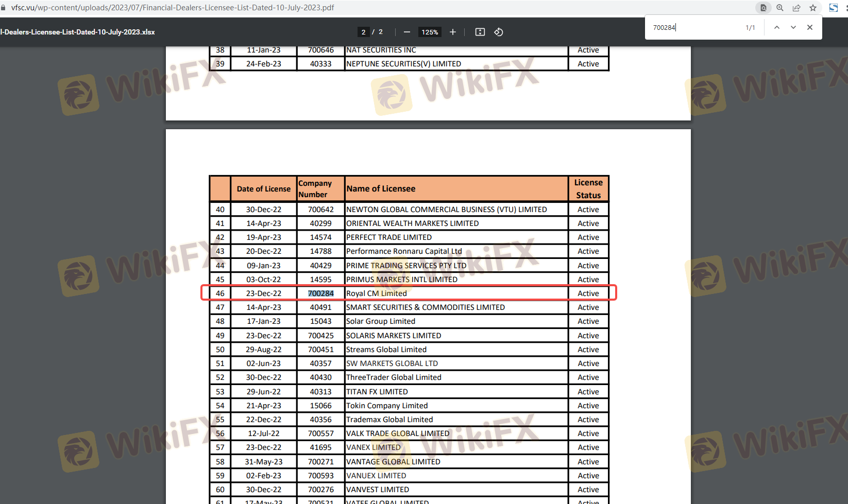The width and height of the screenshot is (848, 504).
Task: Click the fit to page icon
Action: (x=480, y=32)
